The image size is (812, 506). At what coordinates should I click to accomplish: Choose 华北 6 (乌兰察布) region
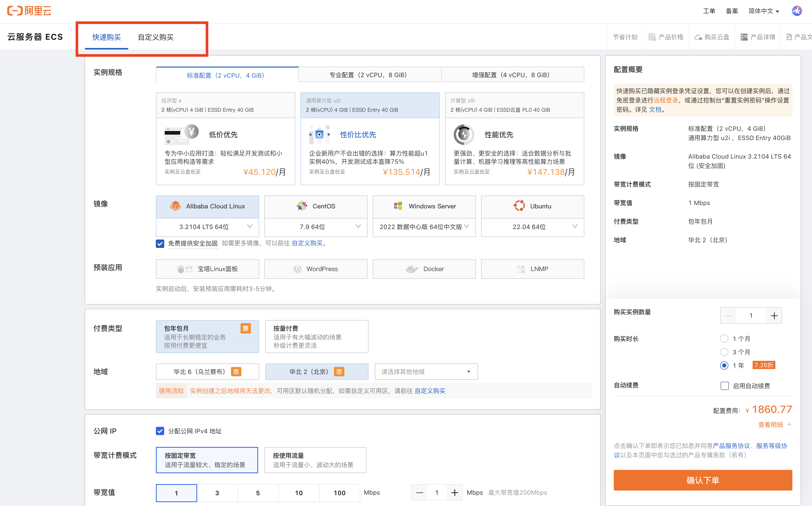coord(207,372)
